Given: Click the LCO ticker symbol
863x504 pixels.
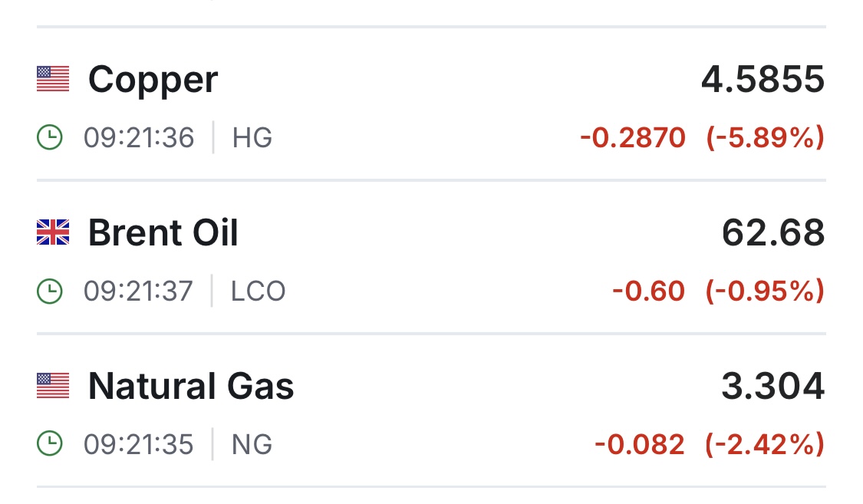Looking at the screenshot, I should 258,291.
